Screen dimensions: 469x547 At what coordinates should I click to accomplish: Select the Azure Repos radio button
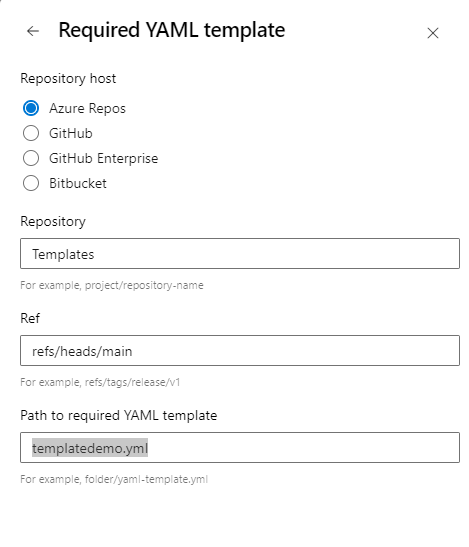point(31,108)
